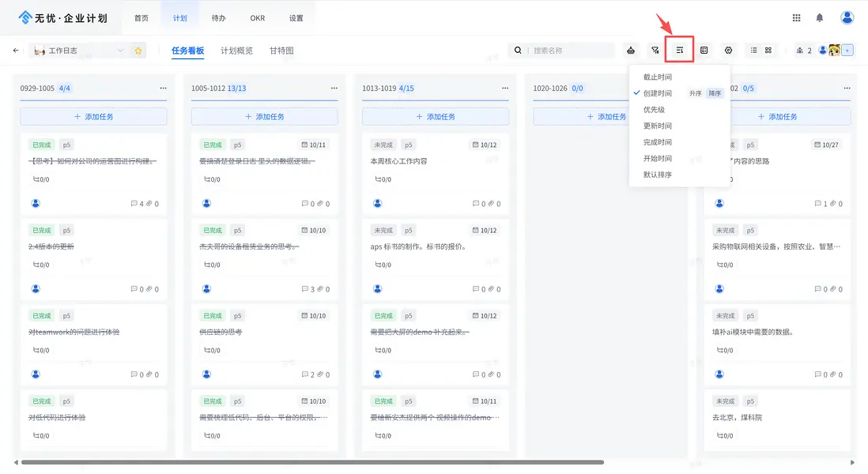Image resolution: width=868 pixels, height=474 pixels.
Task: Open the filter funnel icon
Action: pos(655,51)
